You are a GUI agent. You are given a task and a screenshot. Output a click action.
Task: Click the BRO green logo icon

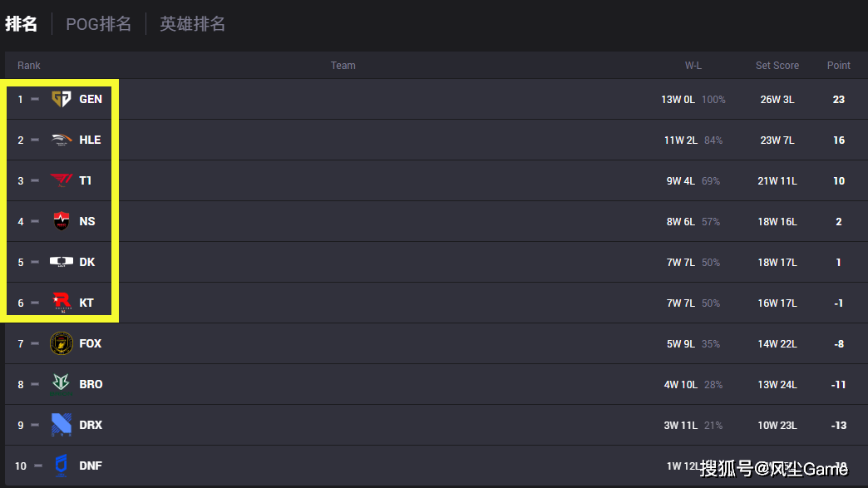tap(62, 384)
